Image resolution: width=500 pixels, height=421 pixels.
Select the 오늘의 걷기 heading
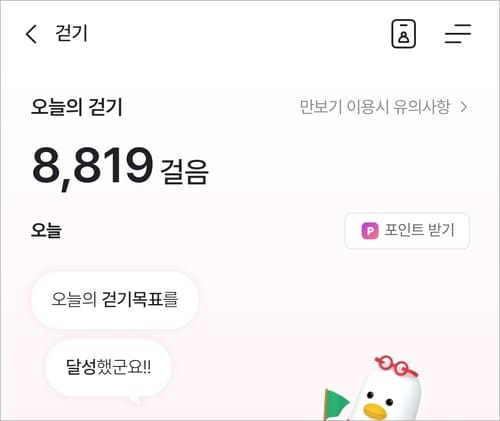pyautogui.click(x=77, y=107)
